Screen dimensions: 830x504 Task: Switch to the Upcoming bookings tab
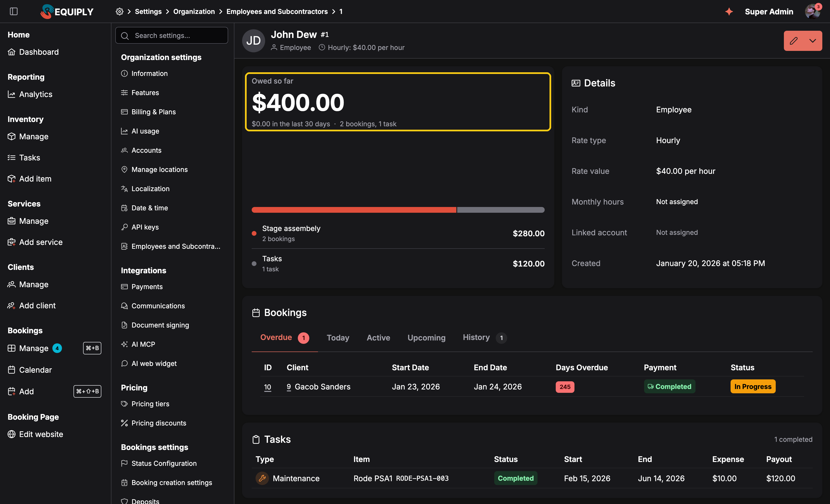[x=426, y=337]
